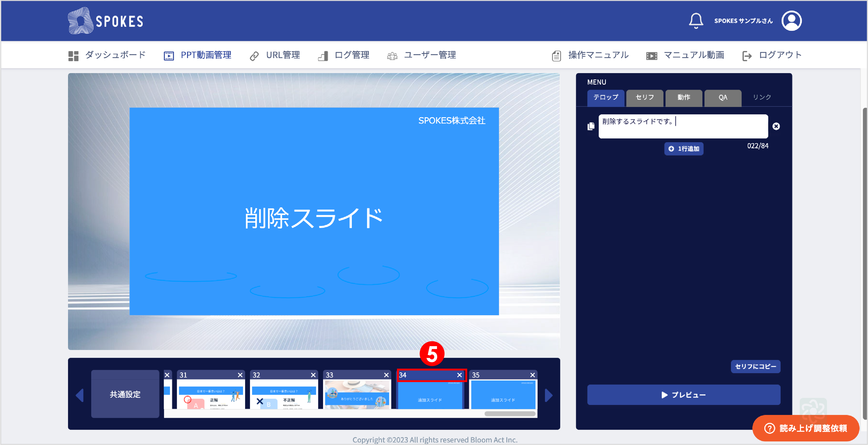The image size is (868, 445).
Task: Open 操作マニュアル
Action: (x=590, y=55)
